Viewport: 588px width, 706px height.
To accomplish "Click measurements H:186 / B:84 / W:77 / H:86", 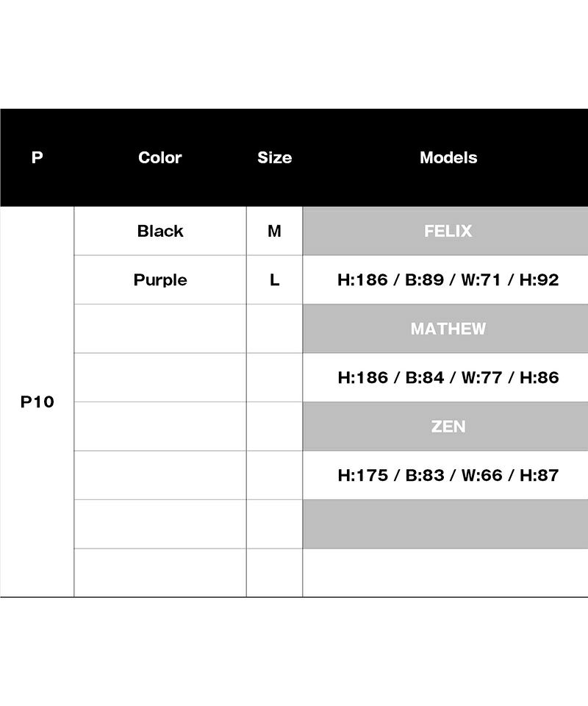I will coord(448,377).
